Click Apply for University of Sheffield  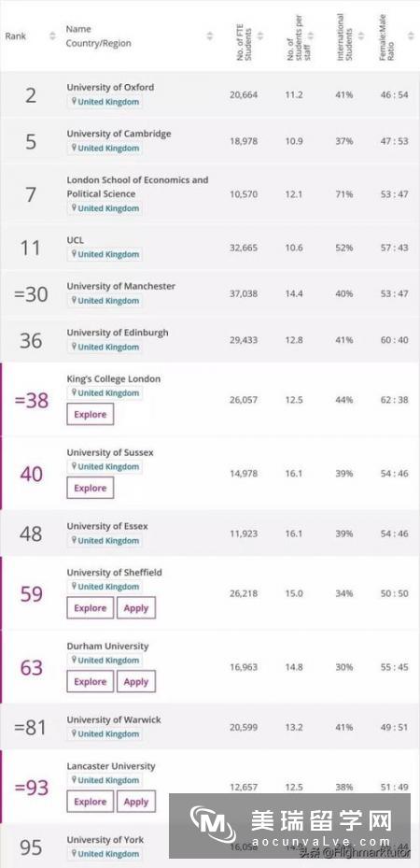click(x=136, y=608)
